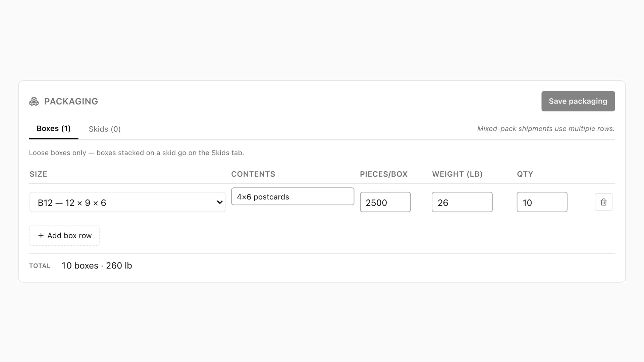This screenshot has height=362, width=644.
Task: Open the B12 size dropdown
Action: 127,202
